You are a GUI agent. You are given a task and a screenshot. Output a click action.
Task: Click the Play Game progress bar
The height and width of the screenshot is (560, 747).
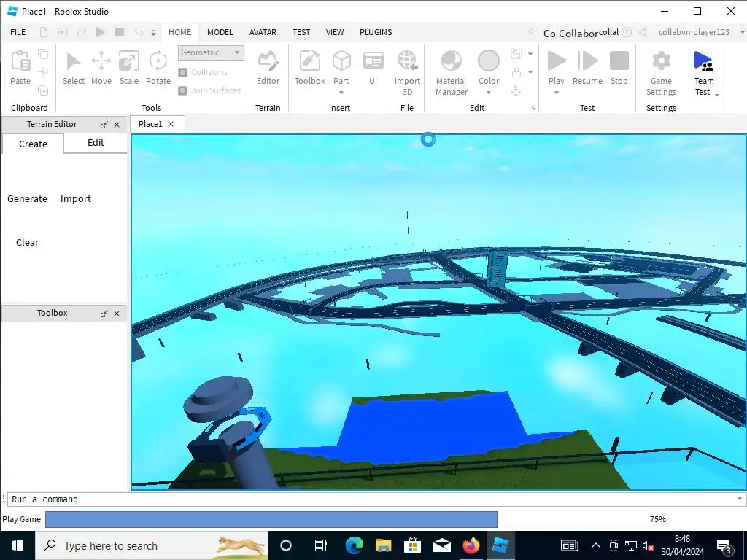[x=271, y=519]
